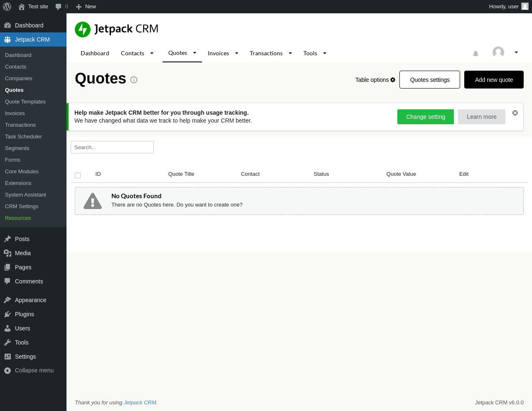Open Segments submenu item

click(17, 148)
